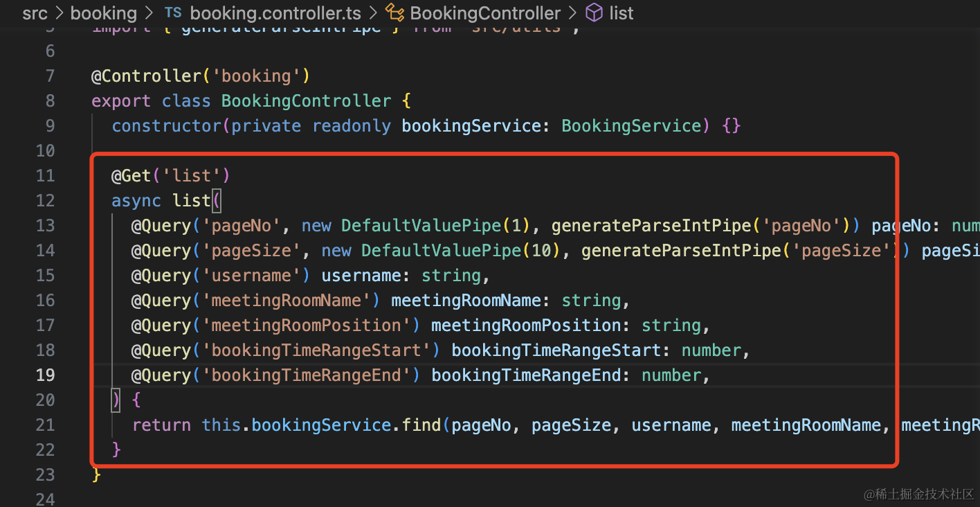Click line number 11 in the gutter
Image resolution: width=980 pixels, height=507 pixels.
45,175
